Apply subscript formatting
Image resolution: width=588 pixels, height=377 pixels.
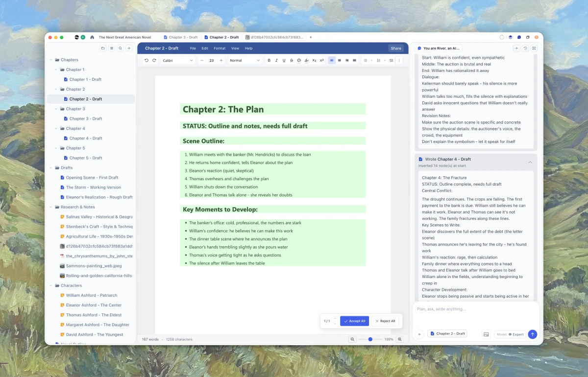tap(314, 60)
